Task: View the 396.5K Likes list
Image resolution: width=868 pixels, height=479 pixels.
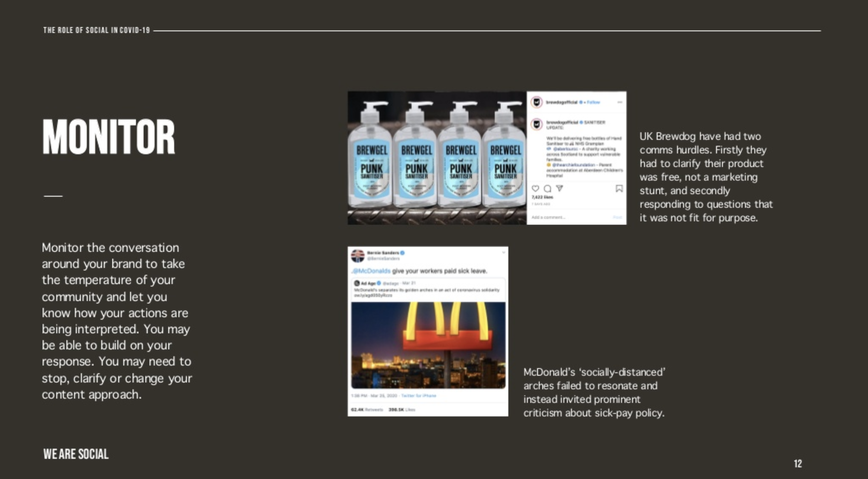Action: 402,410
